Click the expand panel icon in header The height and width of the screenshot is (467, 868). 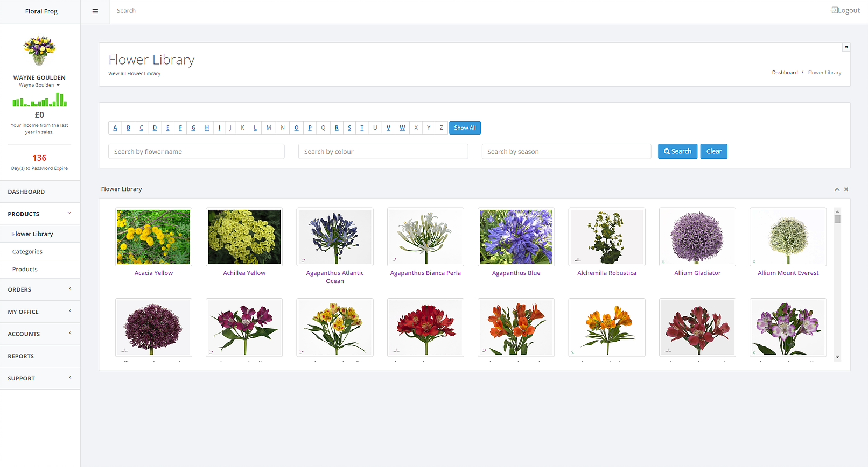point(846,47)
